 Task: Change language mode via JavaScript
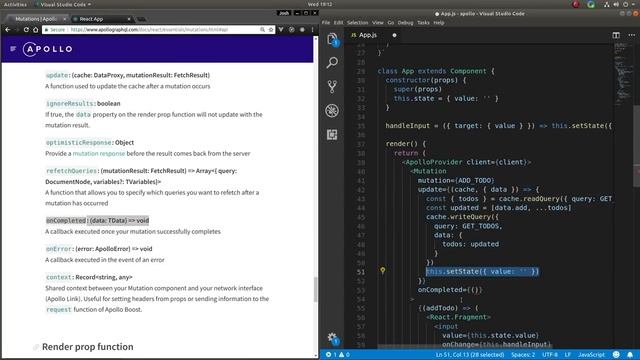pos(591,355)
